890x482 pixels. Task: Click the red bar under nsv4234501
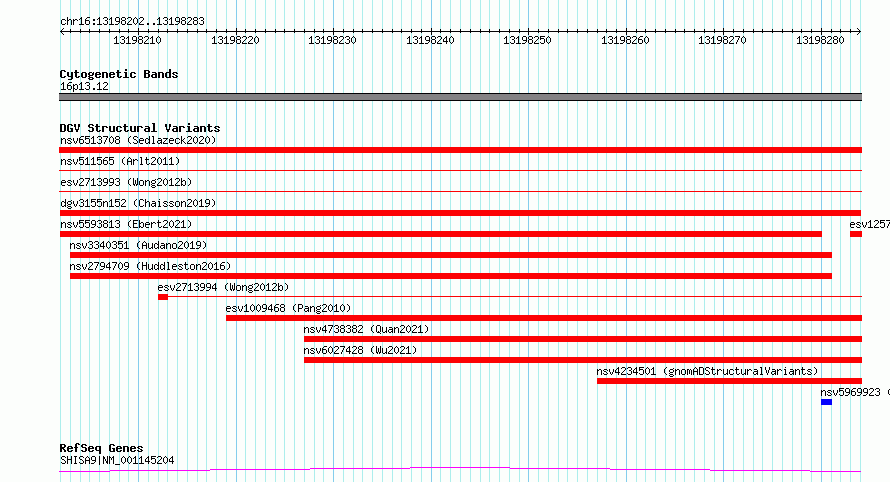click(x=729, y=381)
